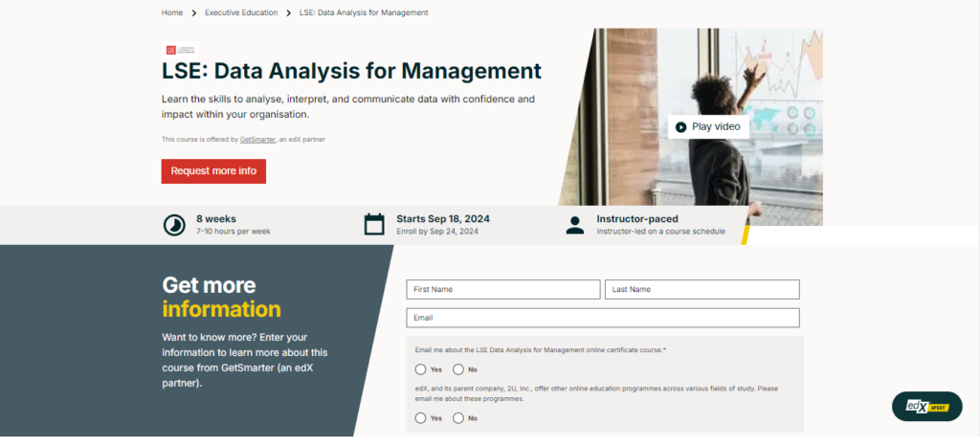Open the GetSmarter partner link
This screenshot has height=446, width=980.
click(257, 140)
